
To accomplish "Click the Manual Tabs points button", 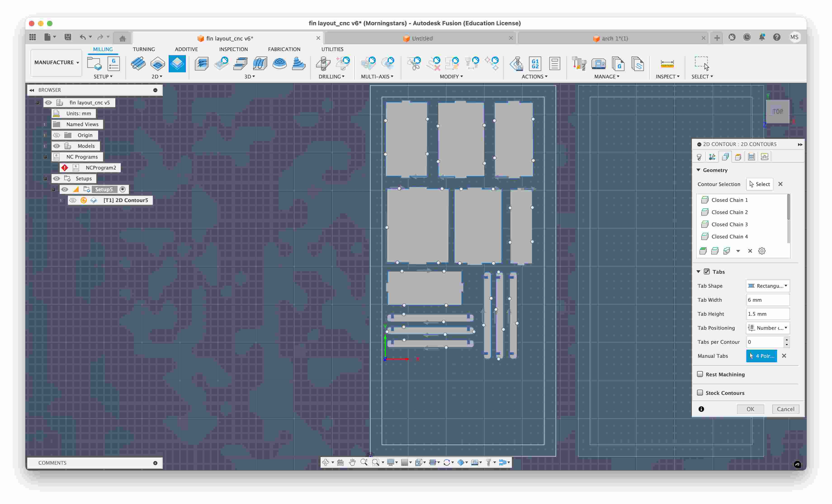I will (761, 356).
